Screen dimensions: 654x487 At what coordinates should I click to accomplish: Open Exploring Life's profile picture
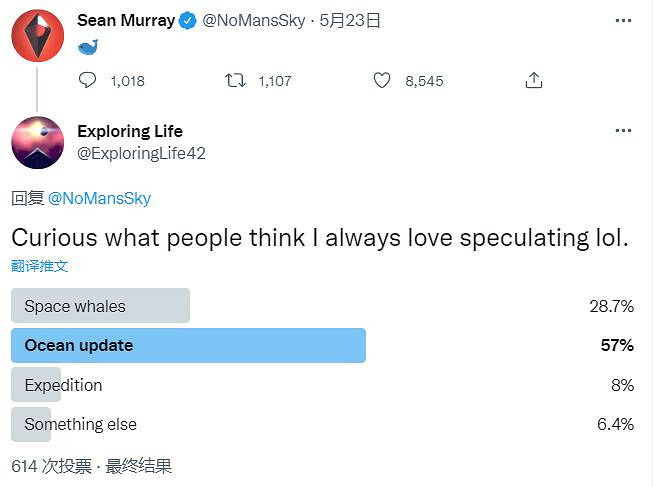[37, 142]
